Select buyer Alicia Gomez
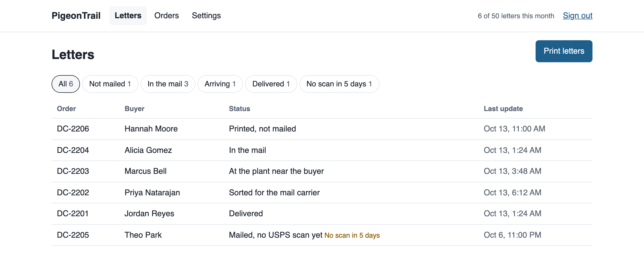 148,150
